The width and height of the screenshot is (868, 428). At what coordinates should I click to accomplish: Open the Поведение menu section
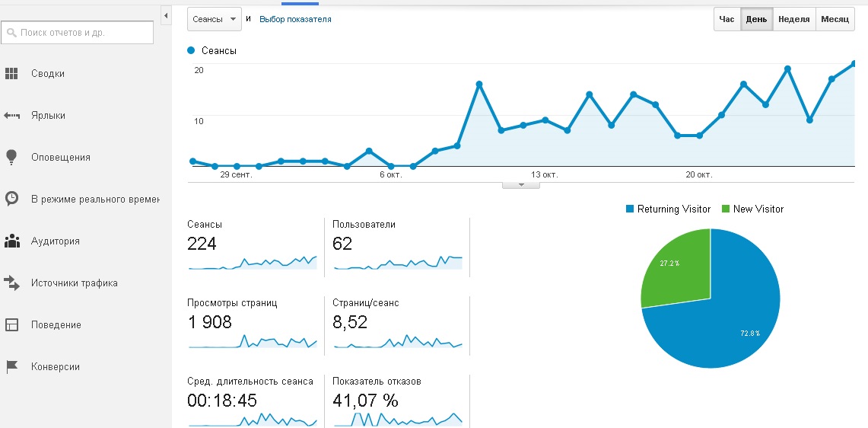(56, 325)
